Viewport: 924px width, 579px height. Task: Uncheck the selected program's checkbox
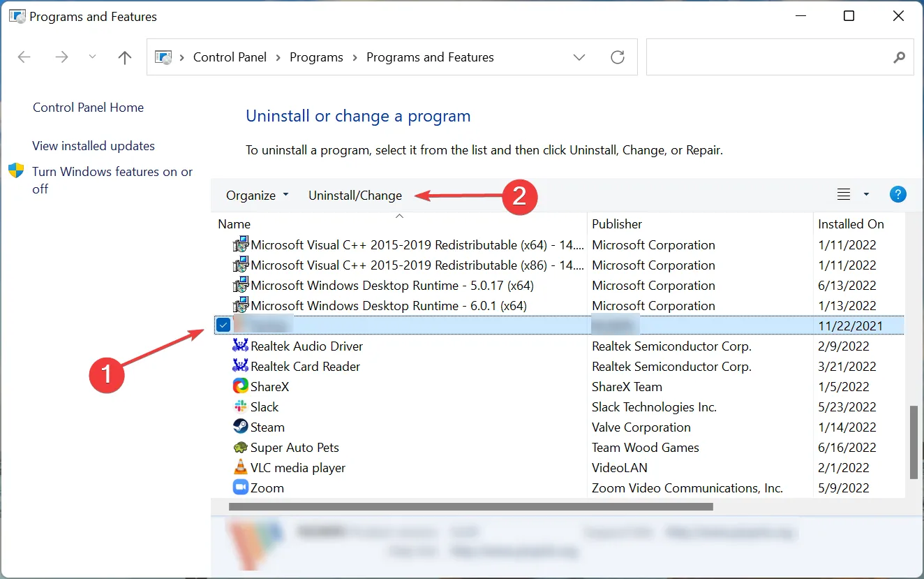(223, 325)
